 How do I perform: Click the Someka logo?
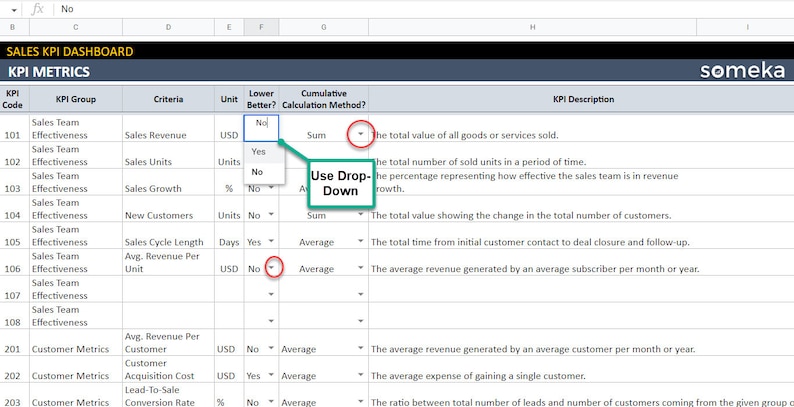(742, 71)
